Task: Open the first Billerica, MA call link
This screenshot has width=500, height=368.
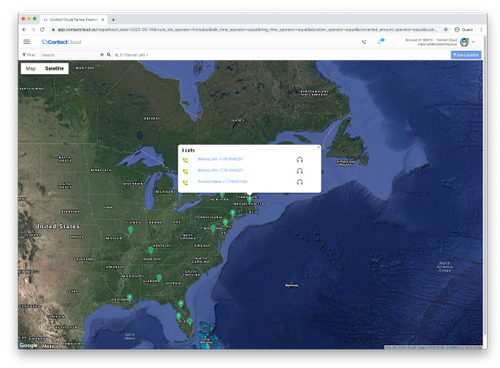Action: [220, 159]
